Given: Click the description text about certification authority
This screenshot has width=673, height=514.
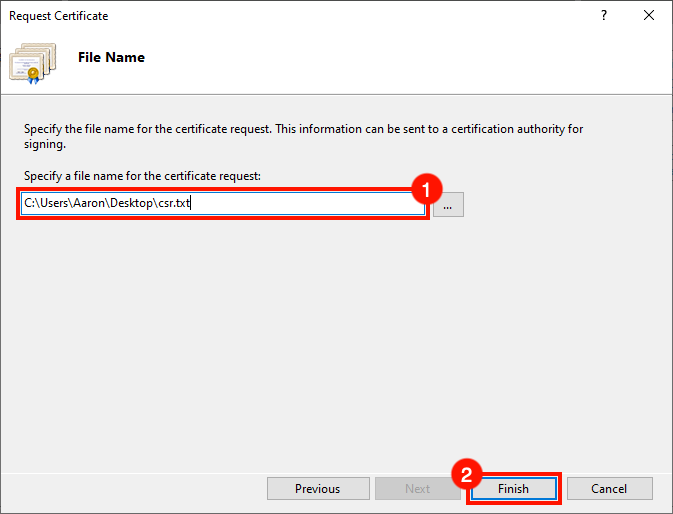Looking at the screenshot, I should (x=300, y=130).
